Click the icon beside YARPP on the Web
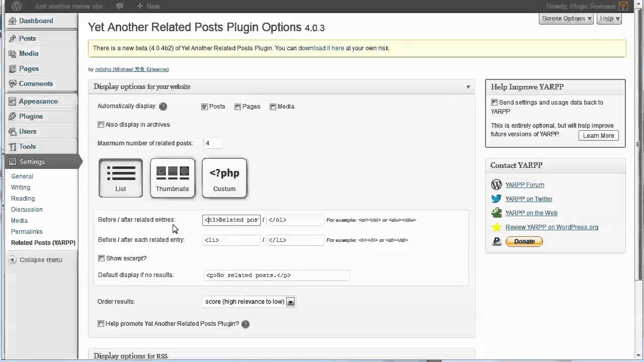644x362 pixels. click(497, 213)
